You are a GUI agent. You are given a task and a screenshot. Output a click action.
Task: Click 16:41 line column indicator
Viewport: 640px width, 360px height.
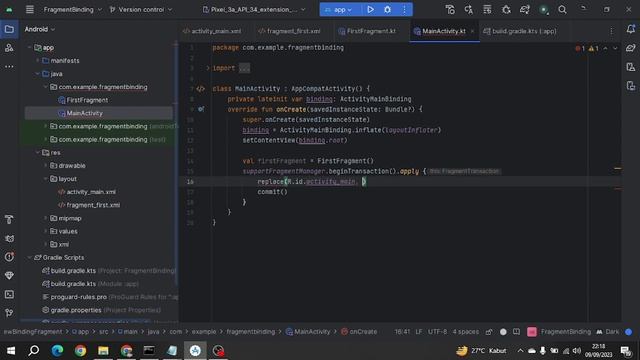coord(402,332)
